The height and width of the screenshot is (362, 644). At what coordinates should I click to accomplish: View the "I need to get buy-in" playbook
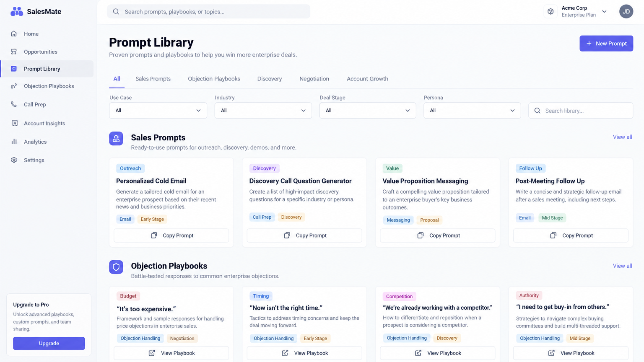571,353
